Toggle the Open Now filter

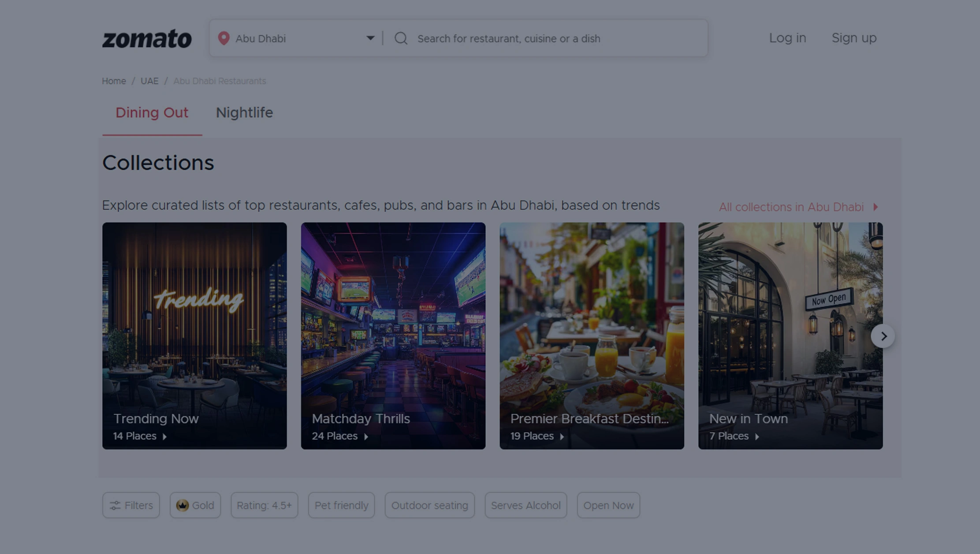pyautogui.click(x=608, y=505)
